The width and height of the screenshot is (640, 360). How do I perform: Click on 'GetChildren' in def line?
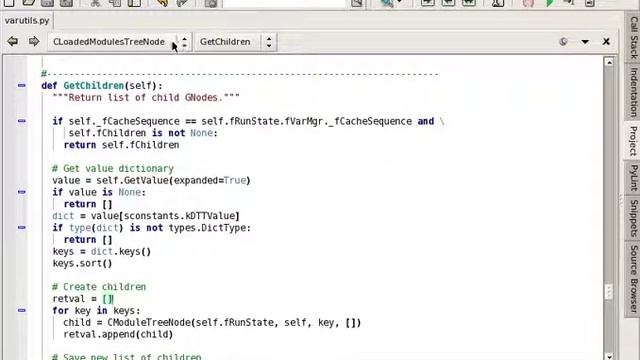click(x=94, y=86)
